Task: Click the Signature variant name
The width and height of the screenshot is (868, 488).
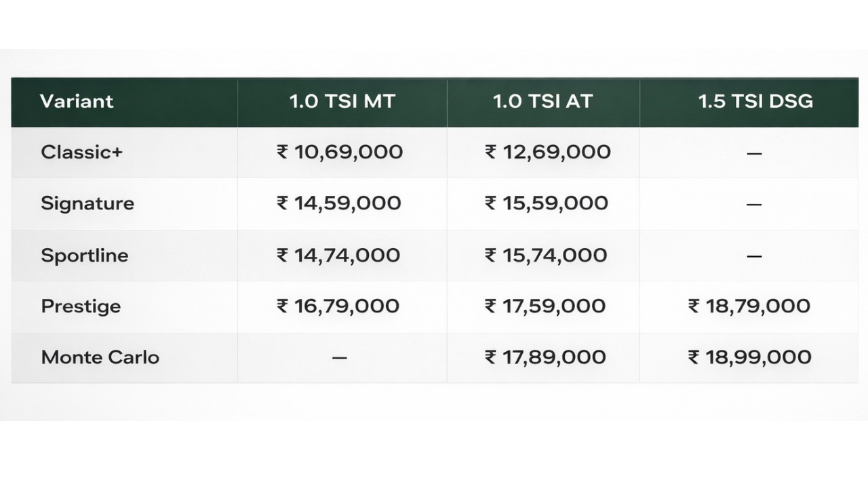Action: coord(87,203)
